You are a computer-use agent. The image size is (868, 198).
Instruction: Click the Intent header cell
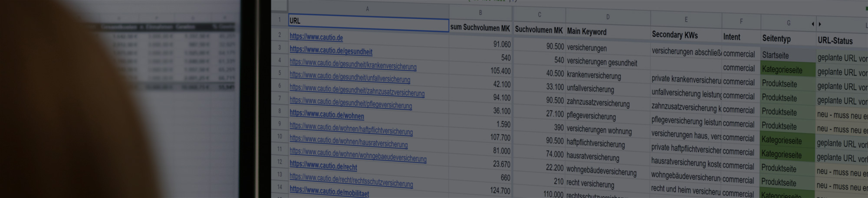[741, 37]
